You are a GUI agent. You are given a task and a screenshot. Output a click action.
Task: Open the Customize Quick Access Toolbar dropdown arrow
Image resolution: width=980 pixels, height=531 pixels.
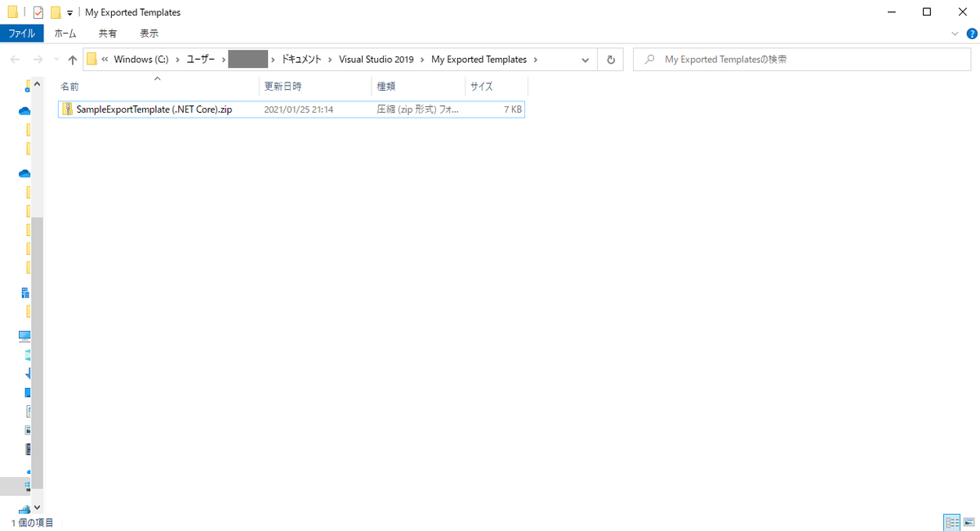click(69, 13)
